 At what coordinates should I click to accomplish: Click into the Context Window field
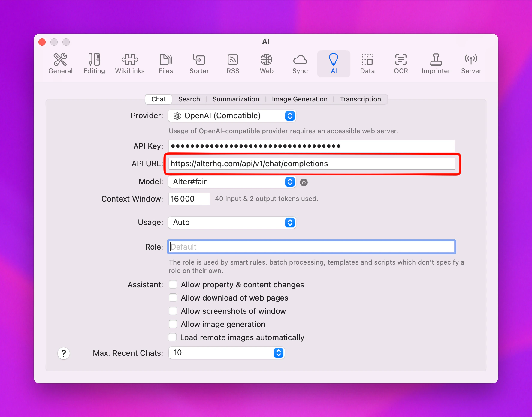coord(189,199)
